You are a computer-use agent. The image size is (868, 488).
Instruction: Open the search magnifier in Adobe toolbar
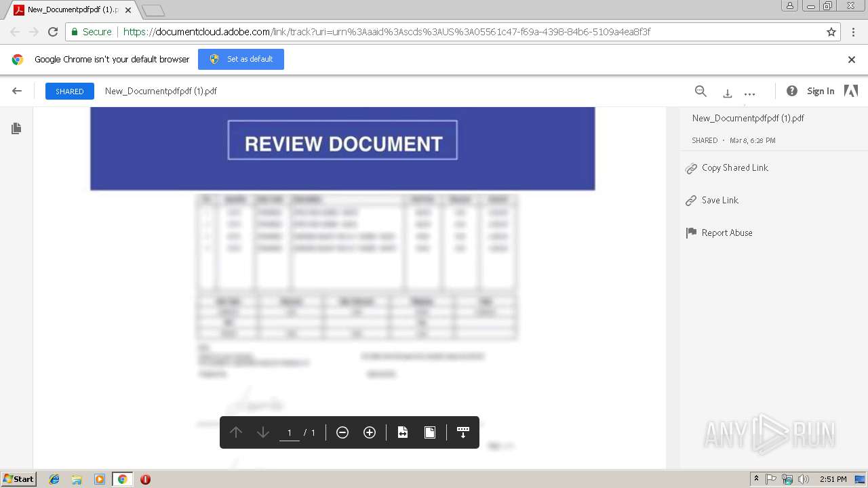pyautogui.click(x=701, y=91)
